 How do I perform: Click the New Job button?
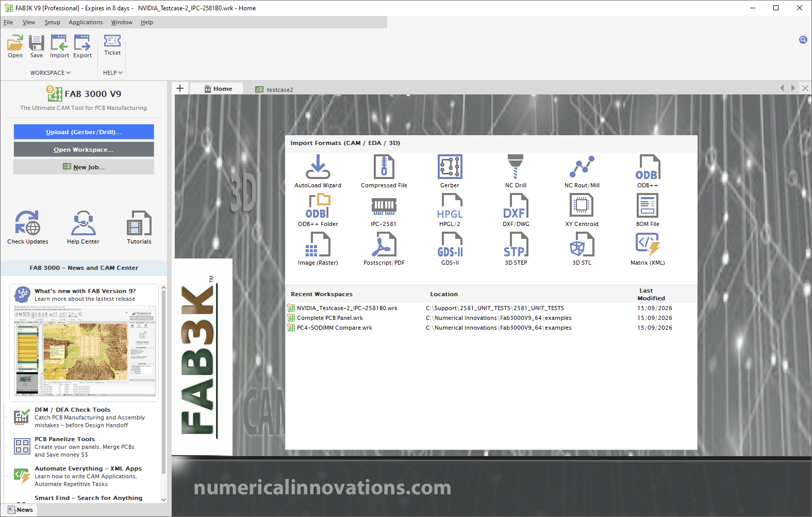[x=84, y=167]
